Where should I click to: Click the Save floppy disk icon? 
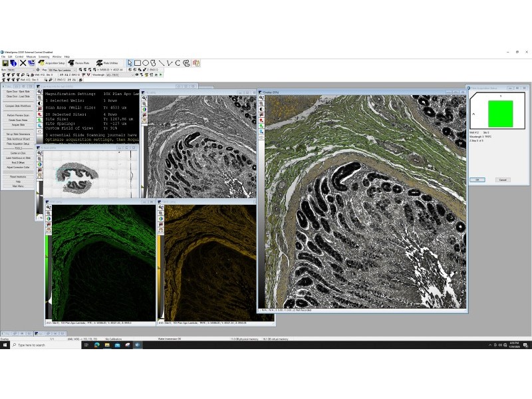coord(5,63)
